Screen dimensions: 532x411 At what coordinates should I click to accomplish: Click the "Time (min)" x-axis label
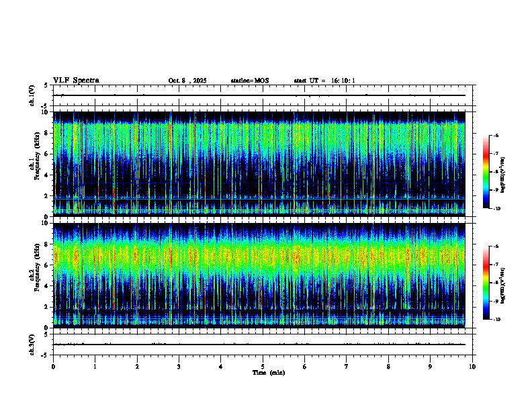[269, 373]
